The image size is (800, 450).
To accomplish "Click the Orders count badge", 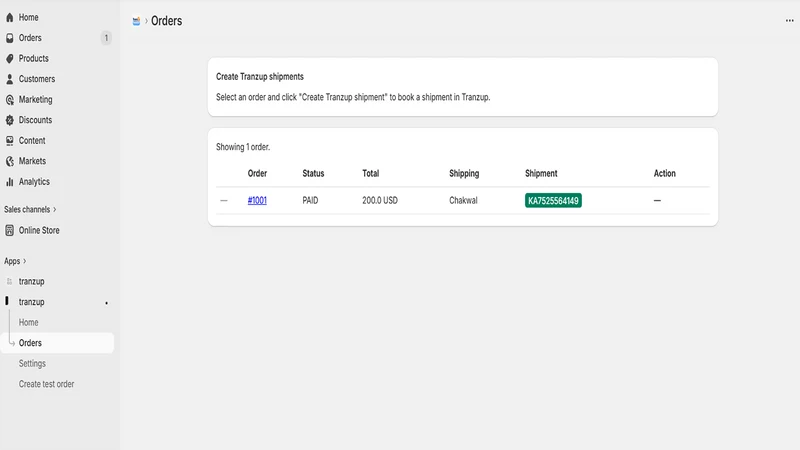I will pos(106,38).
